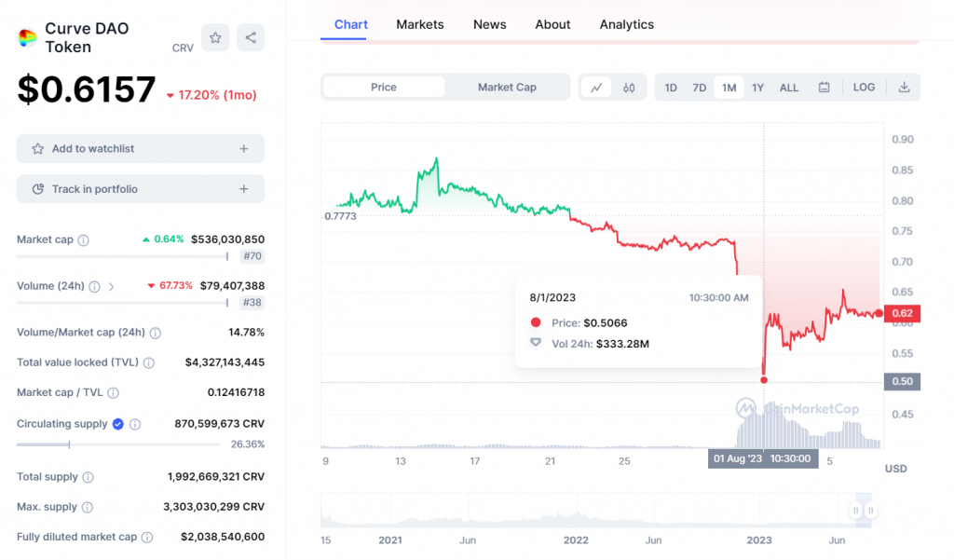This screenshot has height=560, width=954.
Task: Click the plus sign on Track in portfolio
Action: (x=244, y=189)
